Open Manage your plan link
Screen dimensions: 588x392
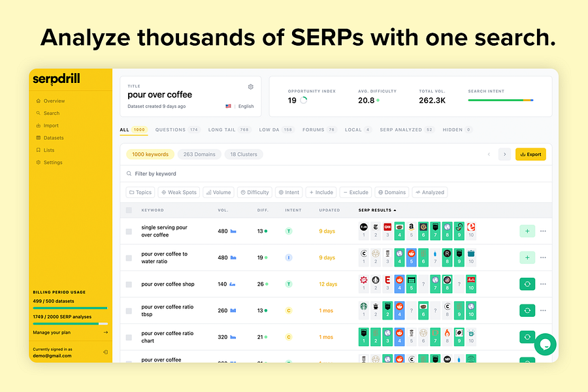[70, 333]
